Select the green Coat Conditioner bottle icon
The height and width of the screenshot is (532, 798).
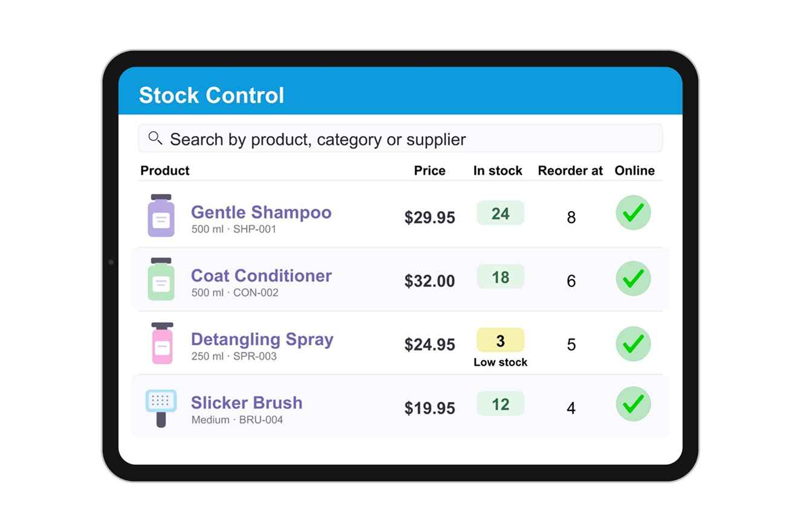(161, 279)
